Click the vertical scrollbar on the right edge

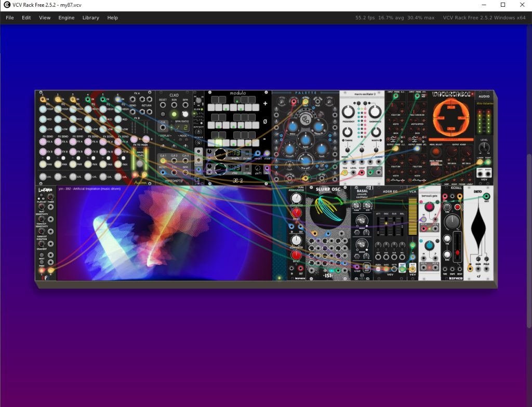pyautogui.click(x=528, y=240)
